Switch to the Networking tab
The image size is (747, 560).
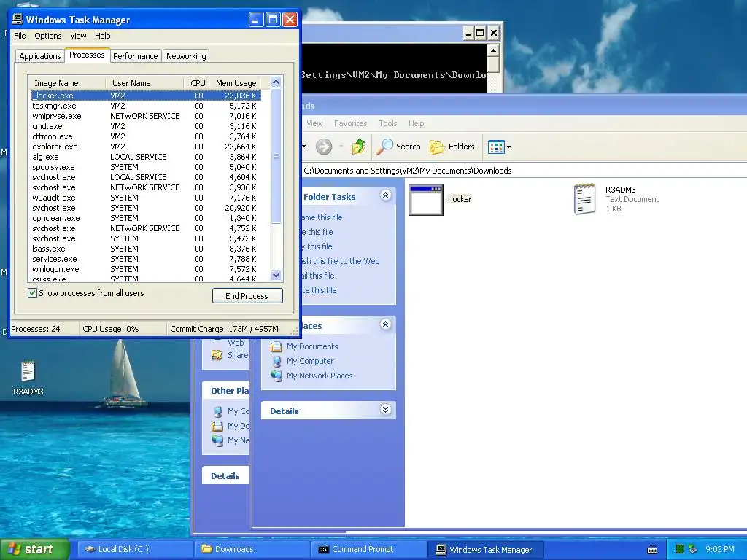186,56
